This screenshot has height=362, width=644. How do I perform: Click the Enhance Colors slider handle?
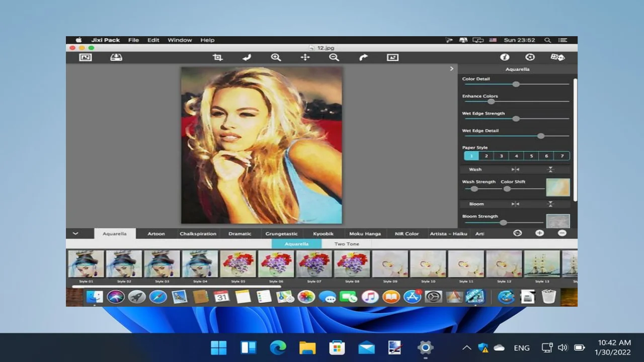click(491, 102)
